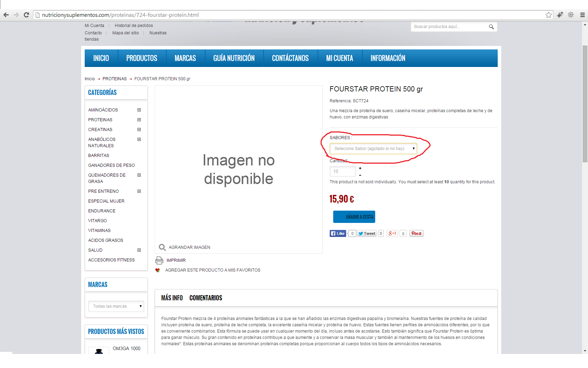This screenshot has width=588, height=368.
Task: Click AGRANDAR IMAGEN link
Action: (189, 247)
